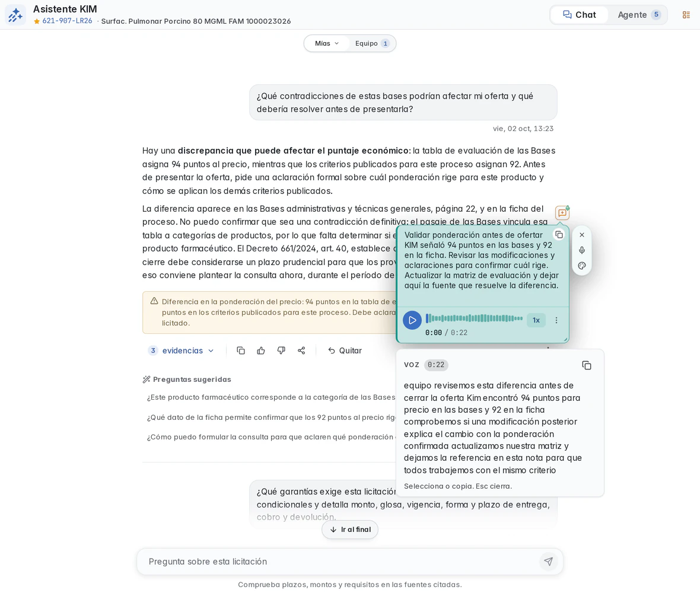
Task: Open the Mías filter dropdown
Action: (x=327, y=43)
